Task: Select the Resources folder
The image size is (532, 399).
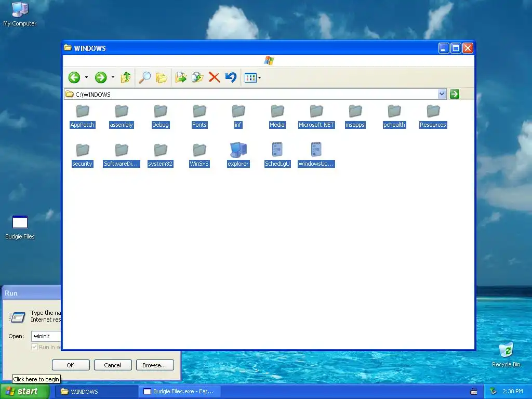Action: click(x=433, y=116)
